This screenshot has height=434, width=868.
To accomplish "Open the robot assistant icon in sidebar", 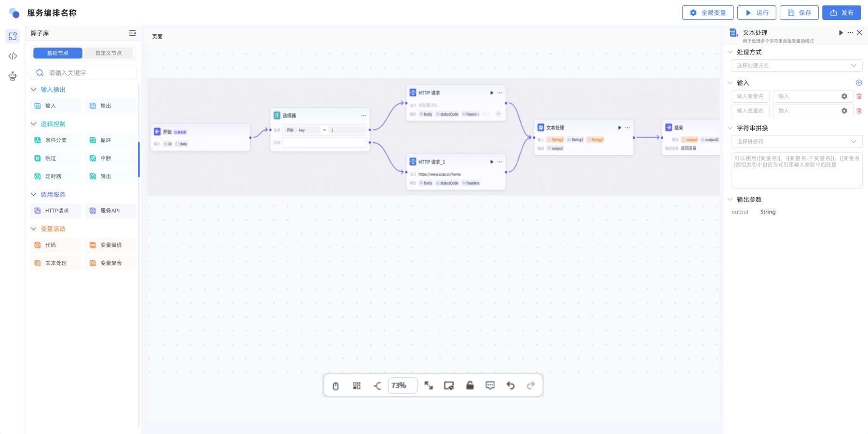I will click(13, 76).
